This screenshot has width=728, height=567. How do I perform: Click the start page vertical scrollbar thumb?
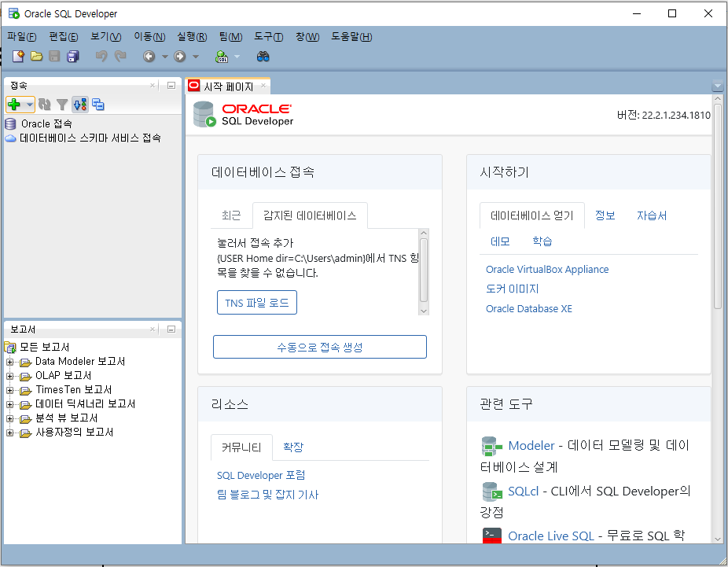tap(717, 206)
